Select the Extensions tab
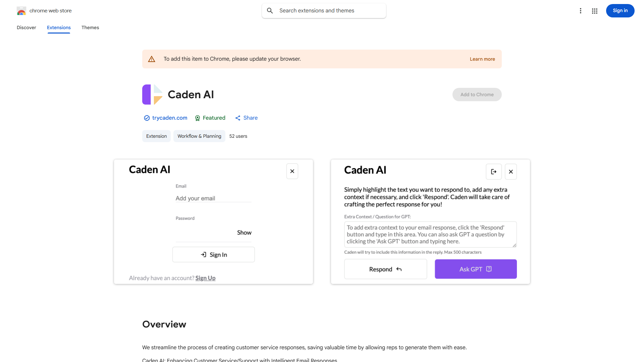 [x=58, y=27]
